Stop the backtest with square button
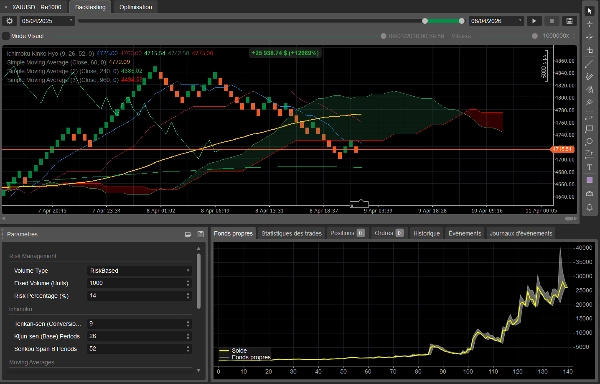Viewport: 600px width, 384px height. coord(551,21)
